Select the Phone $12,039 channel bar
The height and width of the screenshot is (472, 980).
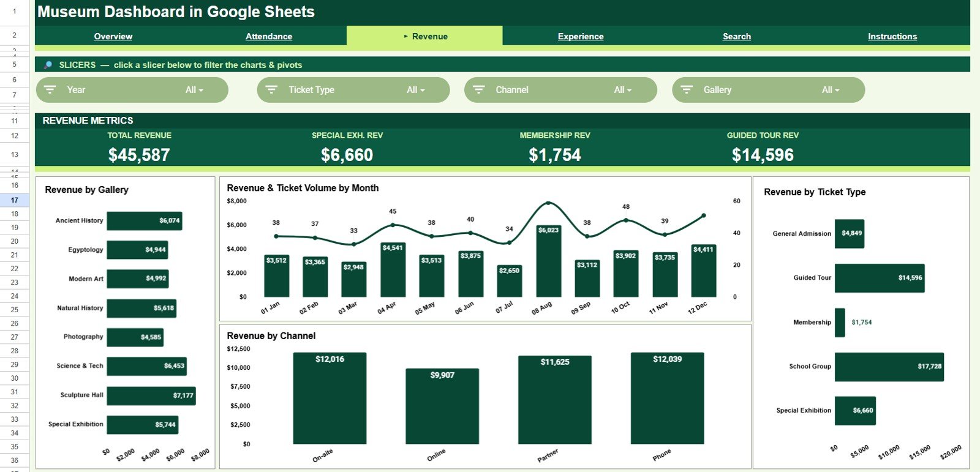(x=668, y=398)
